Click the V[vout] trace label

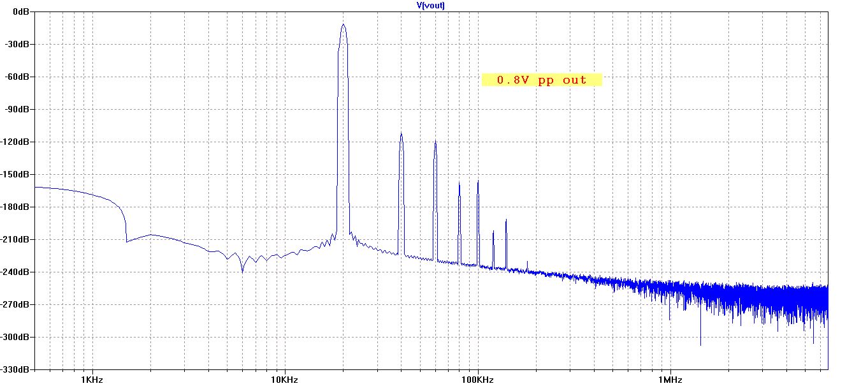coord(430,5)
